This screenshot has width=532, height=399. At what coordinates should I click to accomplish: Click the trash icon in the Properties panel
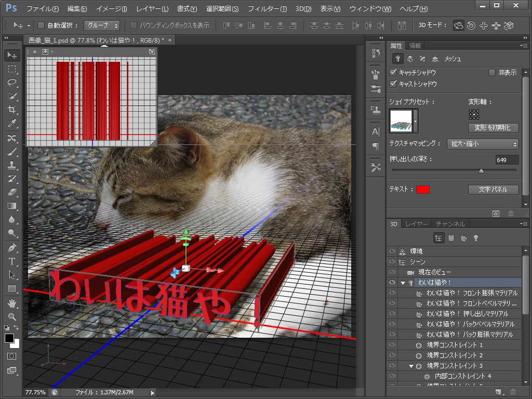pos(511,213)
